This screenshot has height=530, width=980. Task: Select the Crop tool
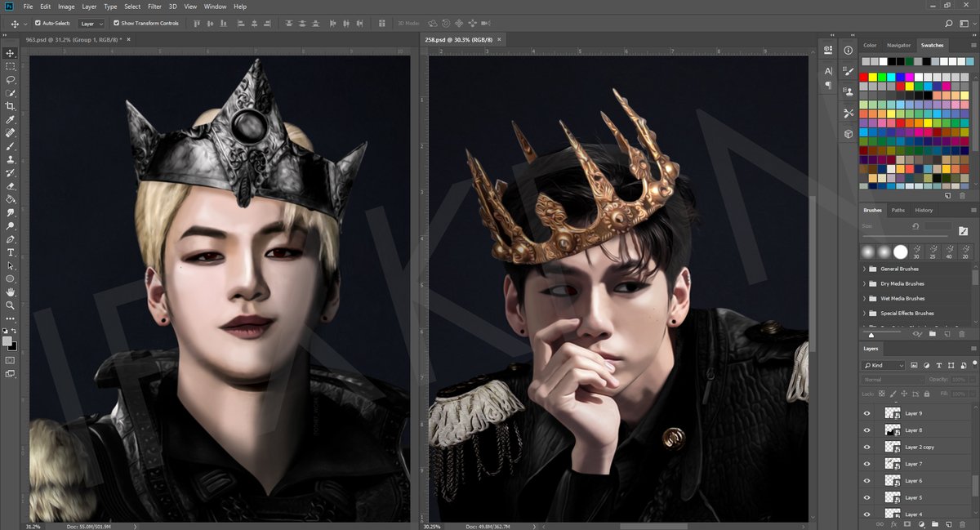click(11, 106)
